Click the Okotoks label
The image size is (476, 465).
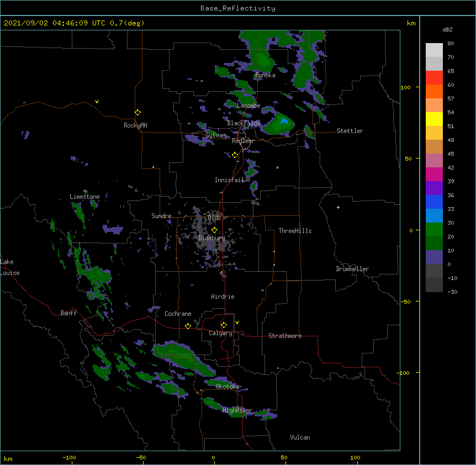pos(228,387)
